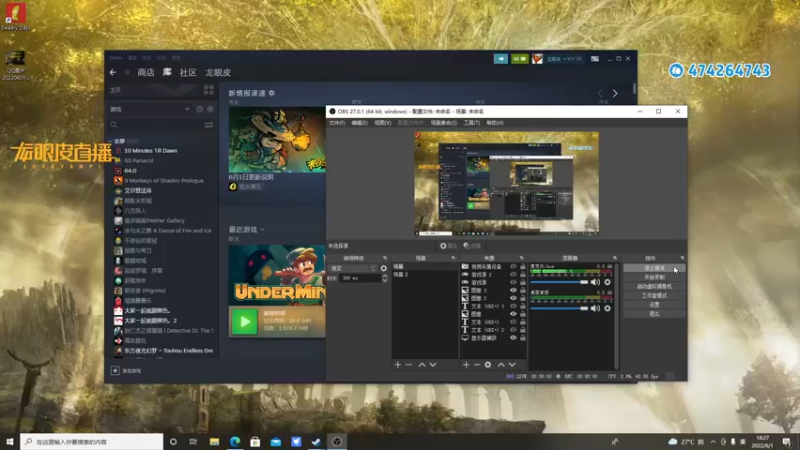This screenshot has width=800, height=450.
Task: Click the 启动虚拟摄像机 button
Action: pyautogui.click(x=654, y=286)
